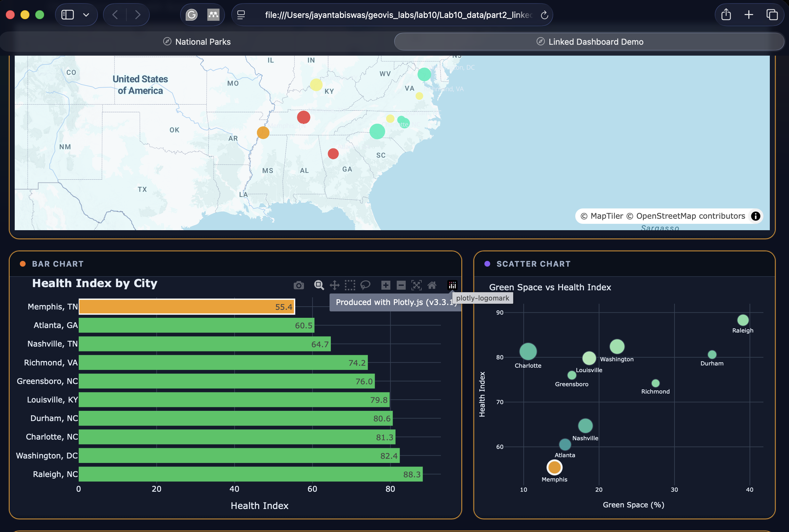
Task: Click the Zoom out minus icon
Action: [401, 285]
